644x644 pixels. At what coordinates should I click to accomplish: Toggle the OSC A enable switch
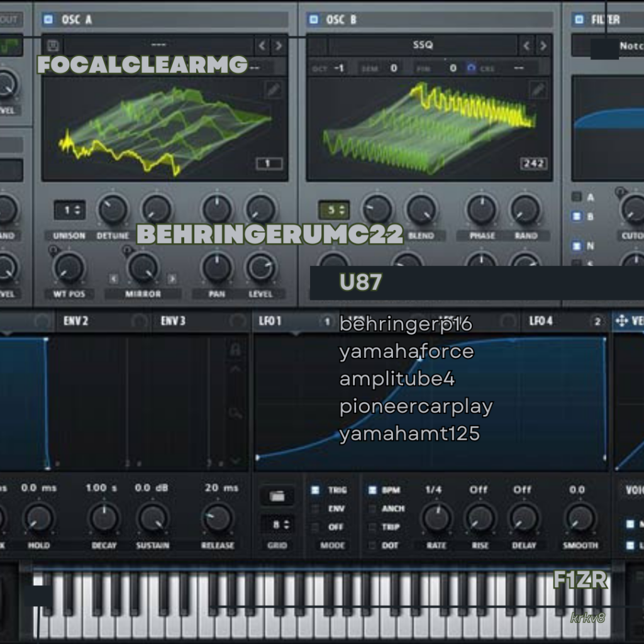pyautogui.click(x=48, y=19)
